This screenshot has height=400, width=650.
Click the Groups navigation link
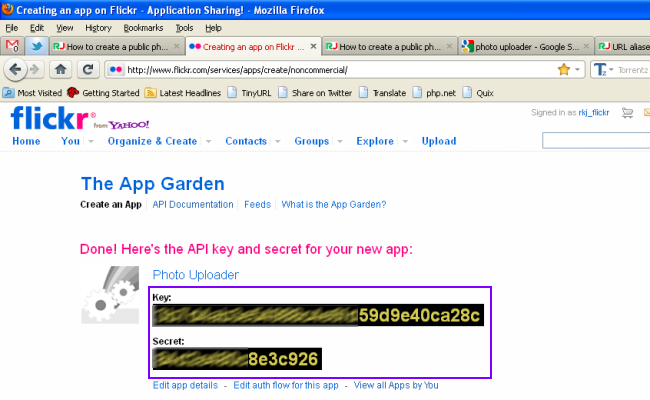click(311, 141)
